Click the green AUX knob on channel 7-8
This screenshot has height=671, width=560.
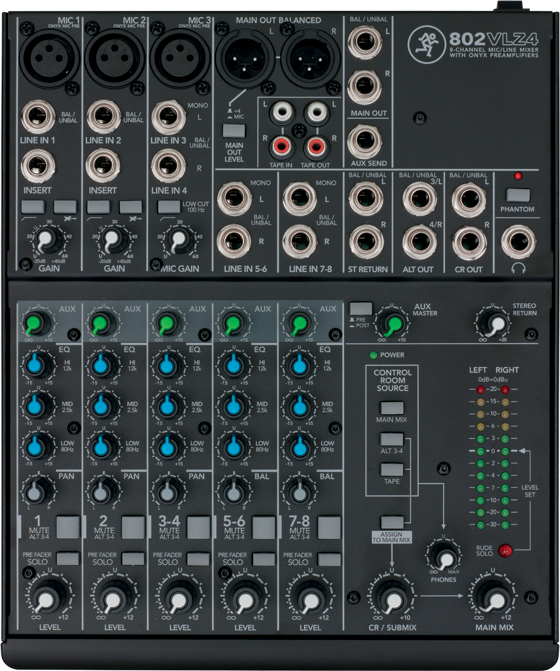pyautogui.click(x=298, y=323)
